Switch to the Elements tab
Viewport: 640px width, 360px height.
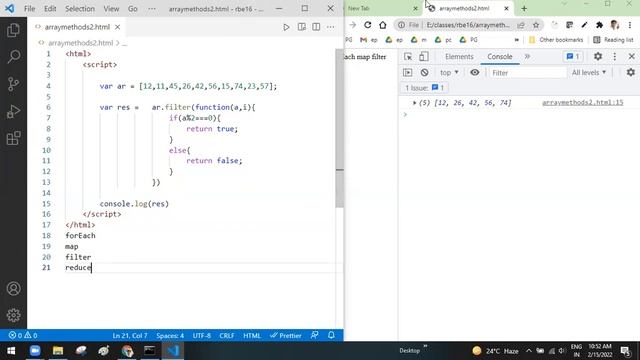pyautogui.click(x=459, y=57)
